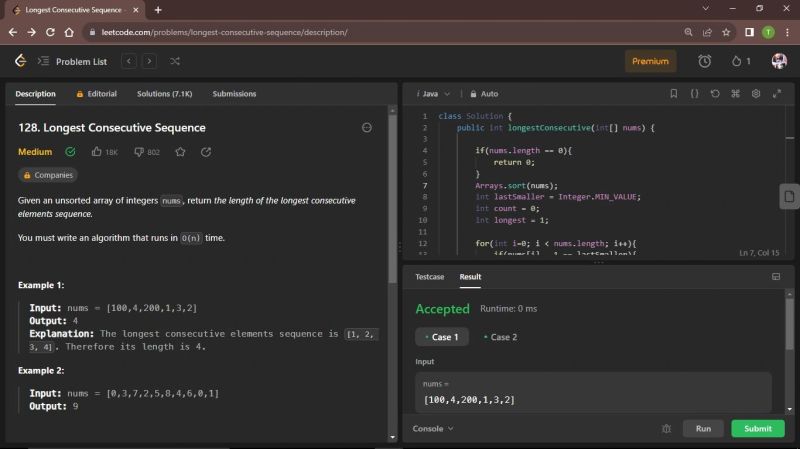800x449 pixels.
Task: Reset code to default icon
Action: tap(715, 93)
